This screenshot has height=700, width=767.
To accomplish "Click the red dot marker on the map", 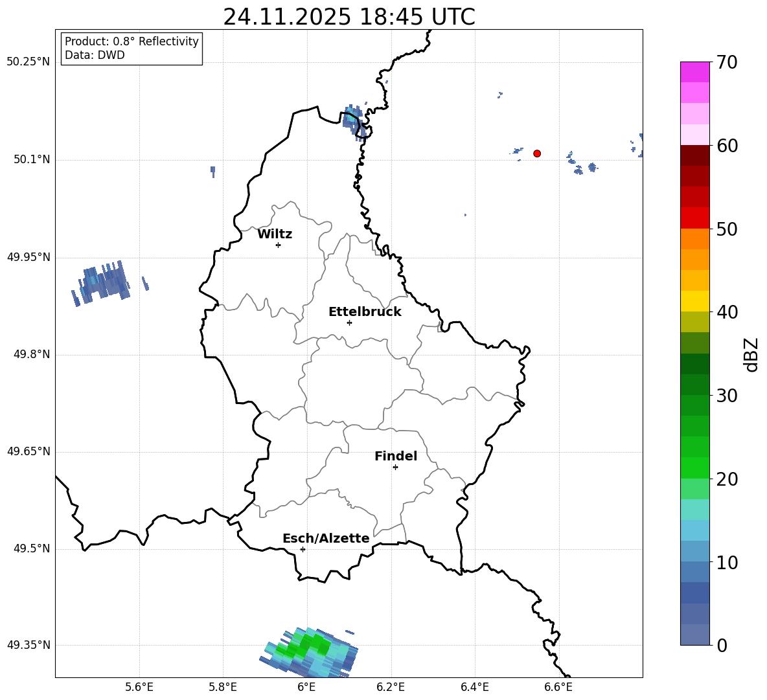I will [537, 153].
